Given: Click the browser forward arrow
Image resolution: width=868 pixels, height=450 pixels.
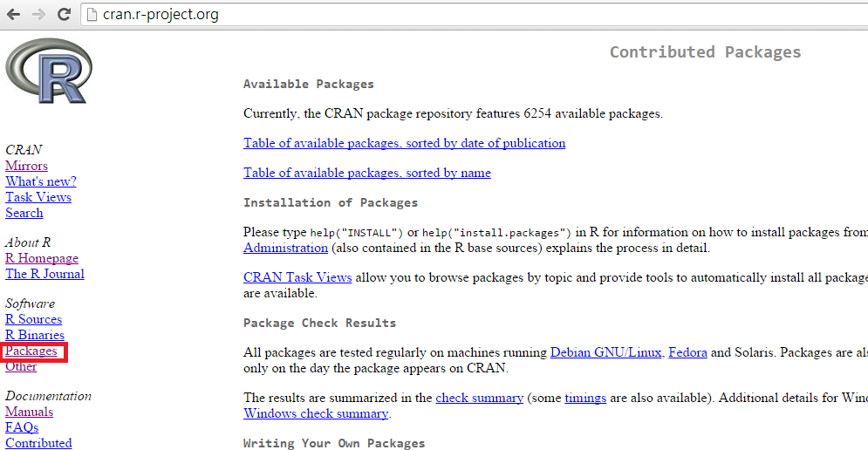Looking at the screenshot, I should click(38, 15).
